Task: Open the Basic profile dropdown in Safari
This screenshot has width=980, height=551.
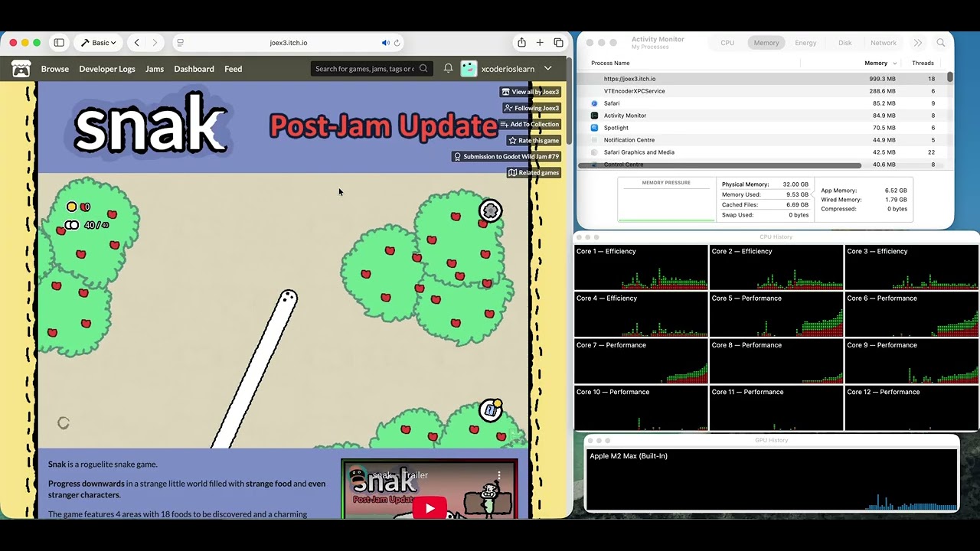Action: 99,43
